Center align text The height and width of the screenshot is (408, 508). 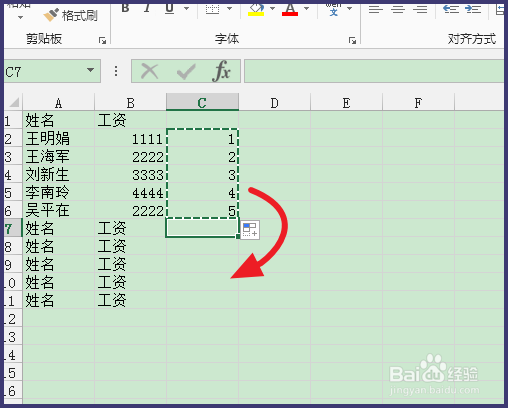tap(398, 9)
